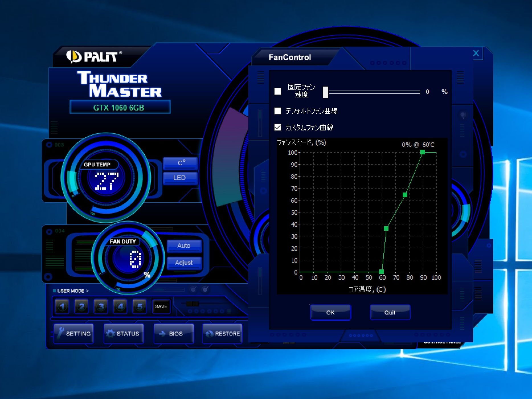Screen dimensions: 532x399
Task: Select fan curve point at 90°C 100%
Action: click(423, 152)
